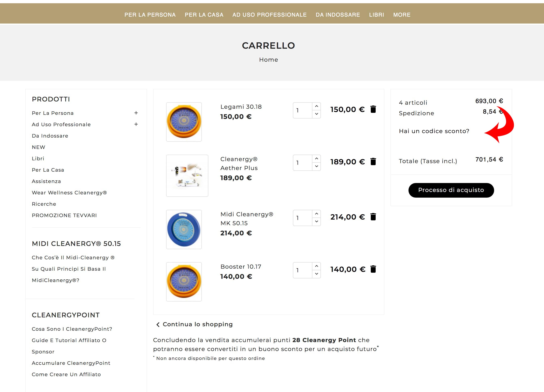Screen dimensions: 544x392
Task: Open Per La Persona sidebar link
Action: pos(53,113)
